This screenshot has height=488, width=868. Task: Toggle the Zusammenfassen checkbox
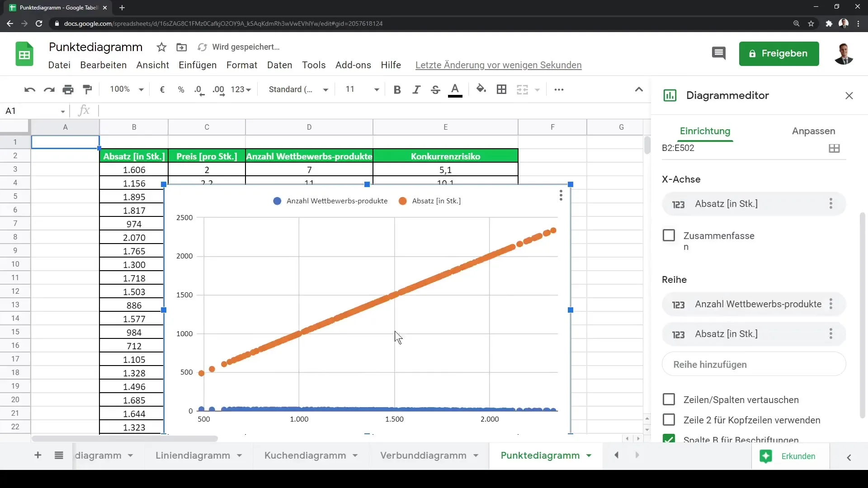(x=669, y=235)
